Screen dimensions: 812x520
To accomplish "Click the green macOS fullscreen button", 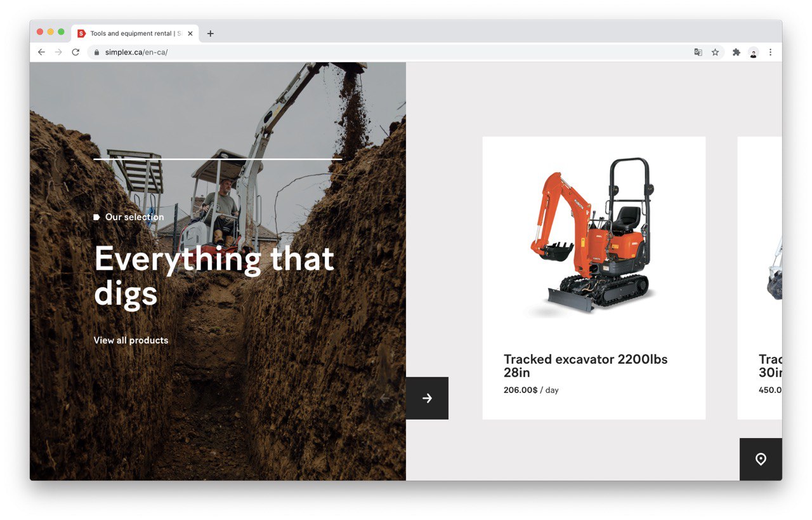I will [x=62, y=32].
